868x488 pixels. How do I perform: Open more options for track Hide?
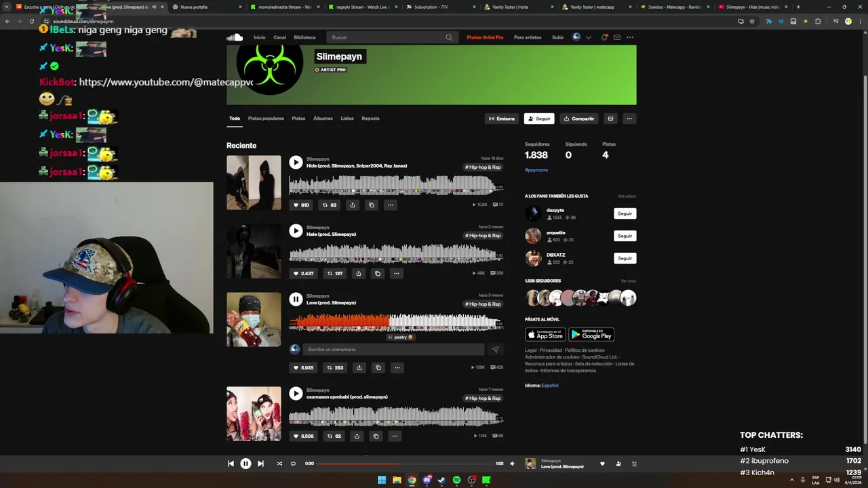point(390,205)
